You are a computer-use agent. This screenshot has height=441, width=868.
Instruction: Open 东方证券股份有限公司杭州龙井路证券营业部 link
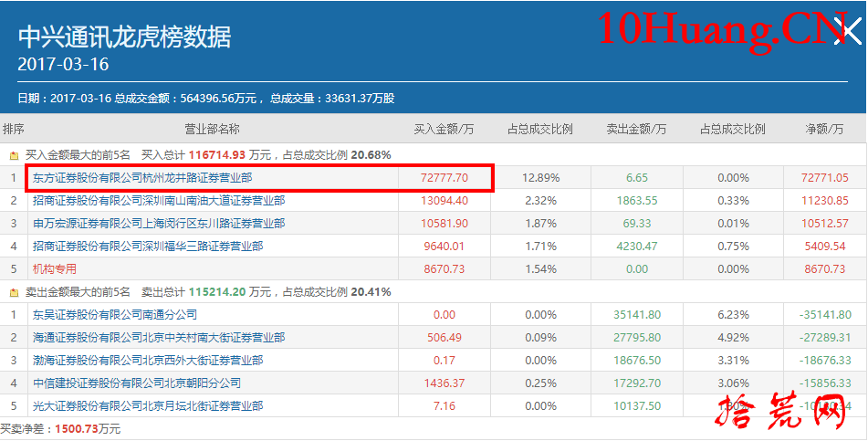[x=142, y=178]
